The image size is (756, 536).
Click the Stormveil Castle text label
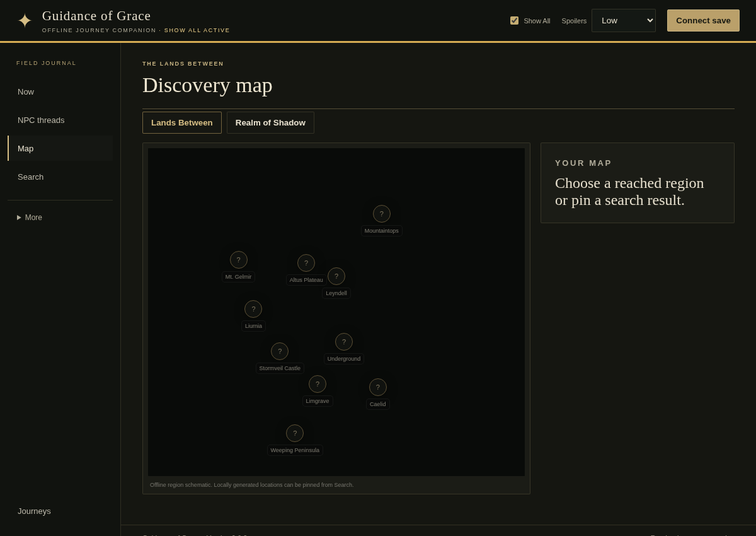coord(280,368)
